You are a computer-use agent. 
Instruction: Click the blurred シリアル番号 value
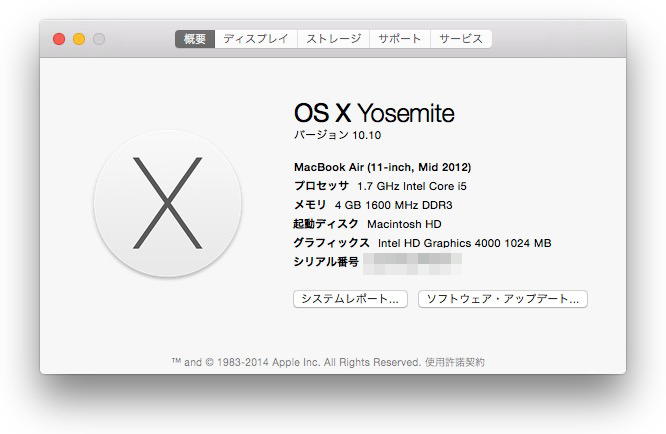(412, 262)
